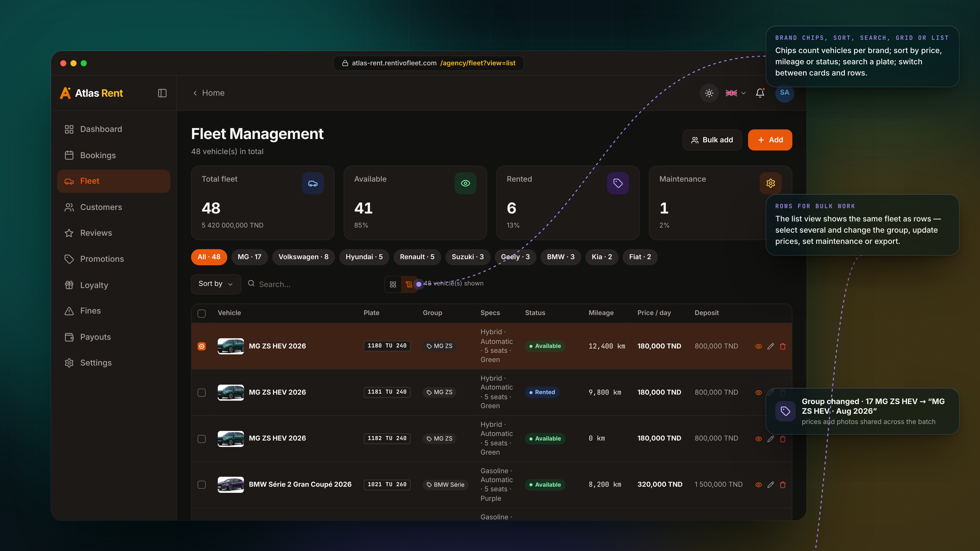The image size is (980, 551).
Task: Go back to Home chevron
Action: click(195, 93)
